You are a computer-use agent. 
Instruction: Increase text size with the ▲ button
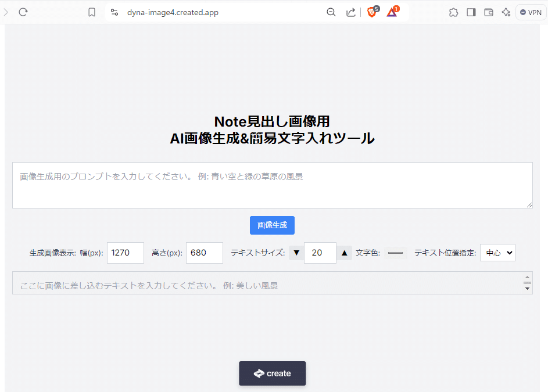[344, 253]
